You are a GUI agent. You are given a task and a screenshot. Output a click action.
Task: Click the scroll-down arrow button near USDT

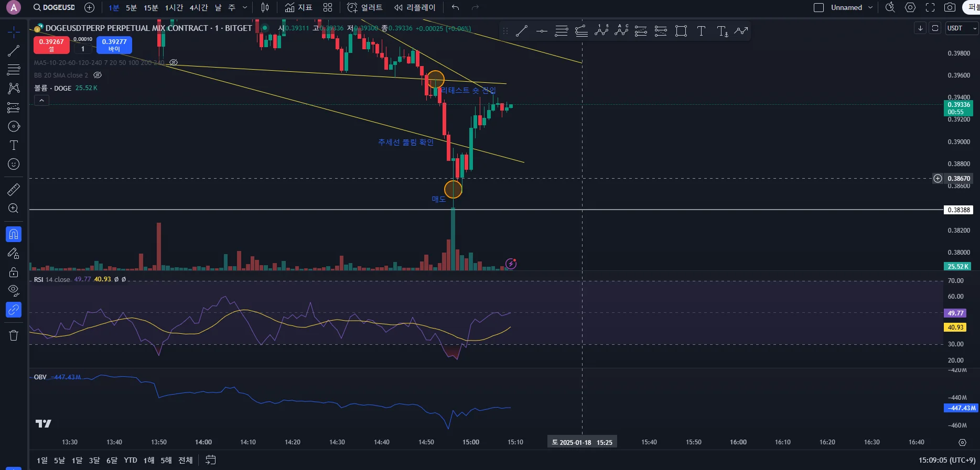click(x=920, y=28)
